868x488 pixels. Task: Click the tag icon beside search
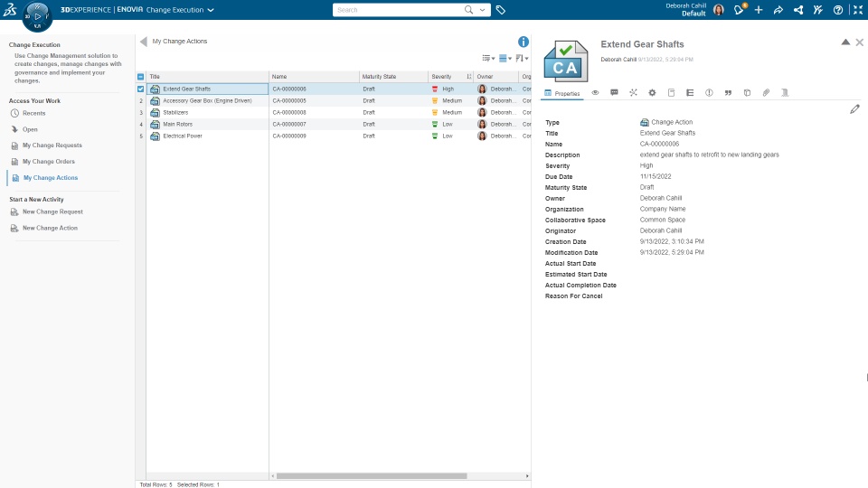(500, 10)
